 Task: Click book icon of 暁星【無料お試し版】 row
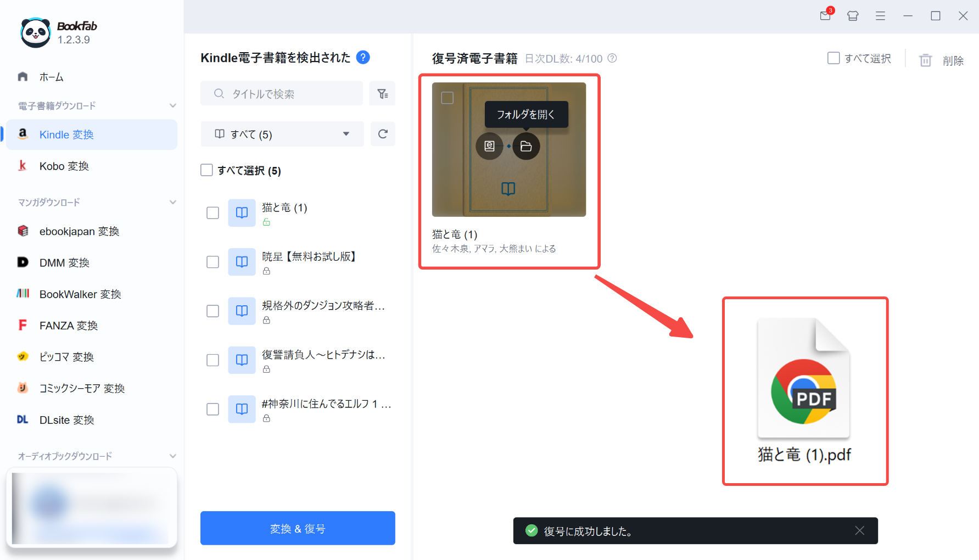pos(242,262)
